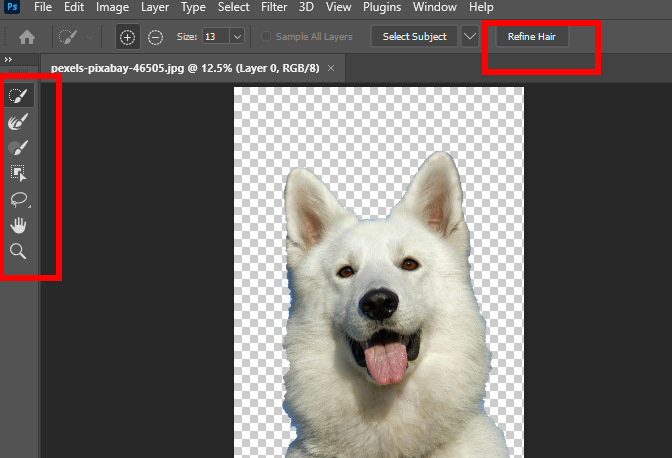Open the Window menu

click(435, 7)
